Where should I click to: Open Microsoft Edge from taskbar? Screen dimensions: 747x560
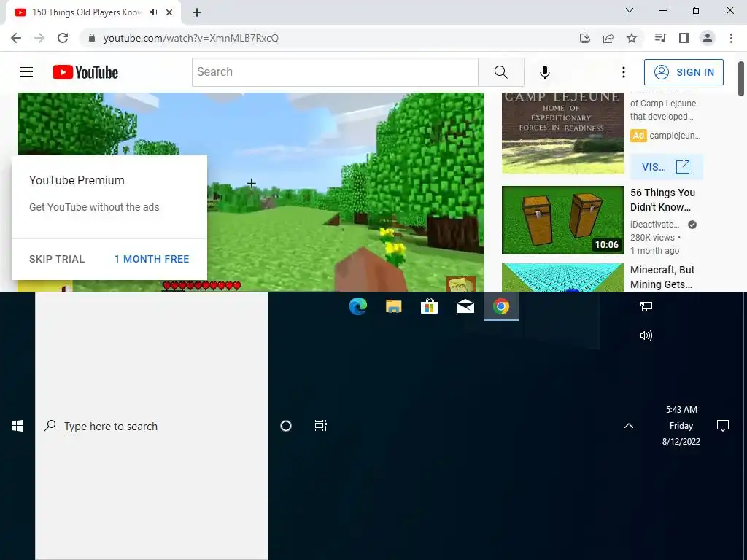[x=357, y=306]
